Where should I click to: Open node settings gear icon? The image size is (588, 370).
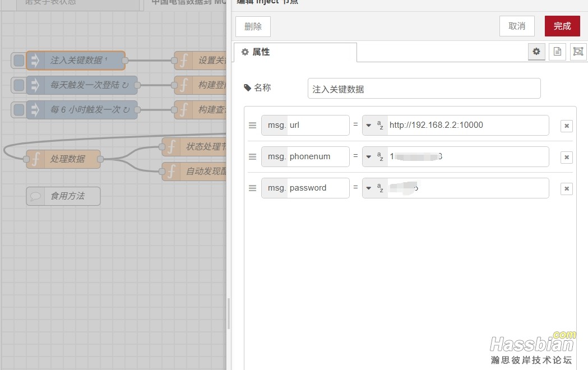pos(536,52)
